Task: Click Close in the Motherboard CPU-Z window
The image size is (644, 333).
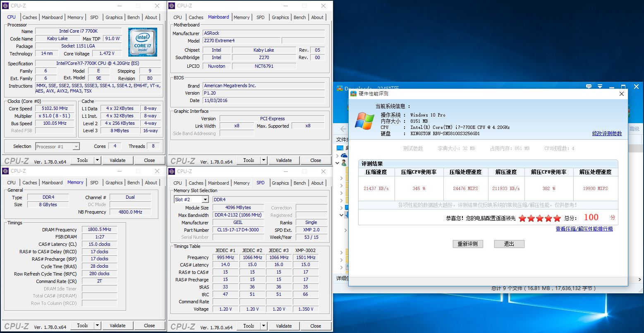Action: 316,160
